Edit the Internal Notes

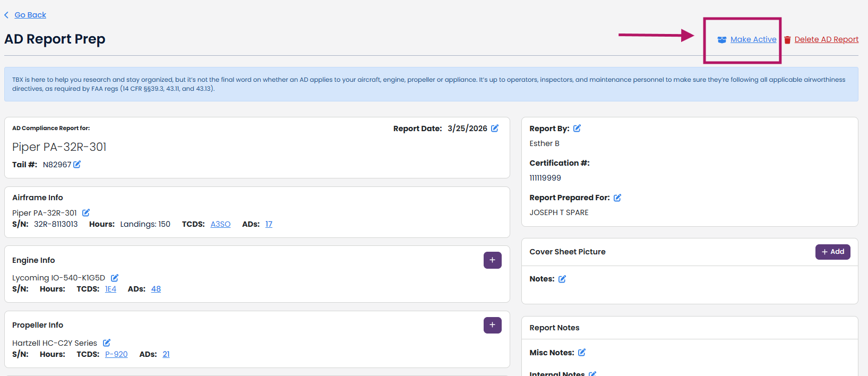pyautogui.click(x=592, y=373)
